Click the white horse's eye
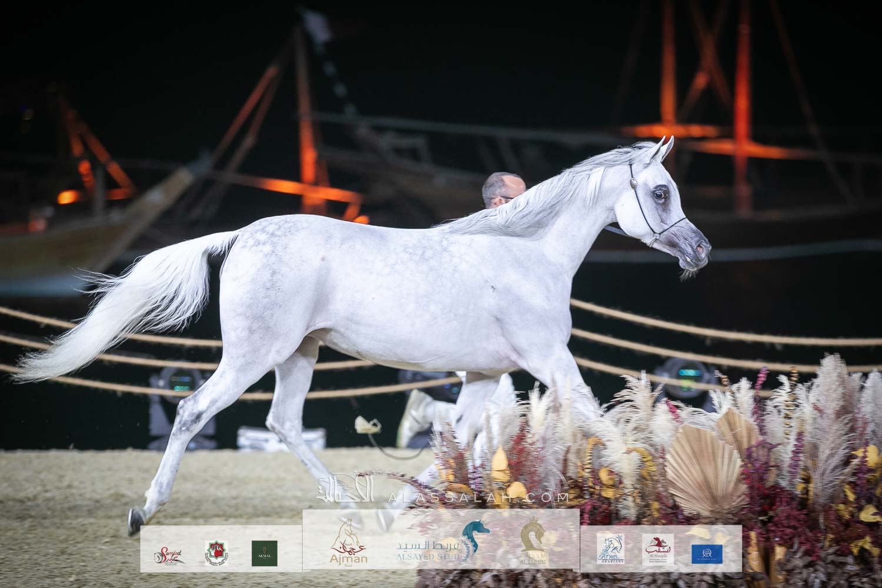882x588 pixels. click(x=661, y=193)
